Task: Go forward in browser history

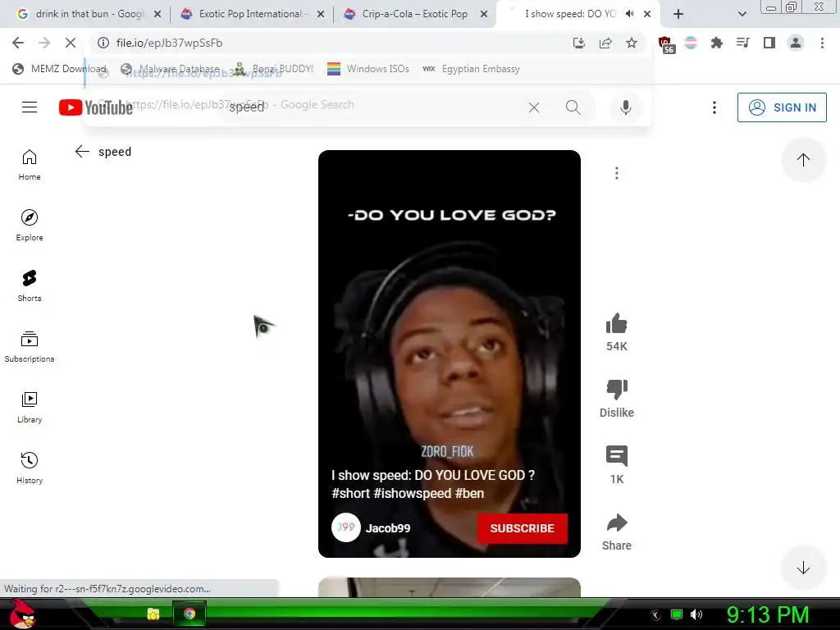Action: click(44, 43)
